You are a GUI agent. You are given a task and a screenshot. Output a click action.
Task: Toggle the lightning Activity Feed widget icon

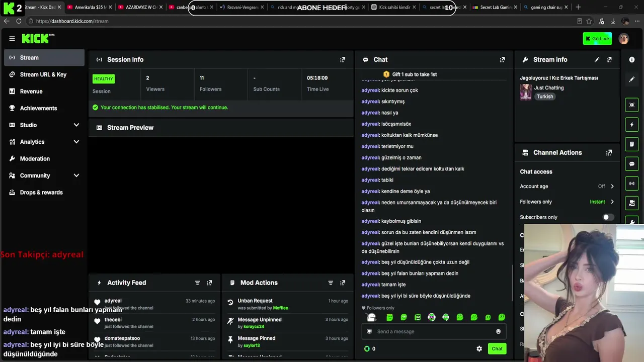pyautogui.click(x=632, y=124)
